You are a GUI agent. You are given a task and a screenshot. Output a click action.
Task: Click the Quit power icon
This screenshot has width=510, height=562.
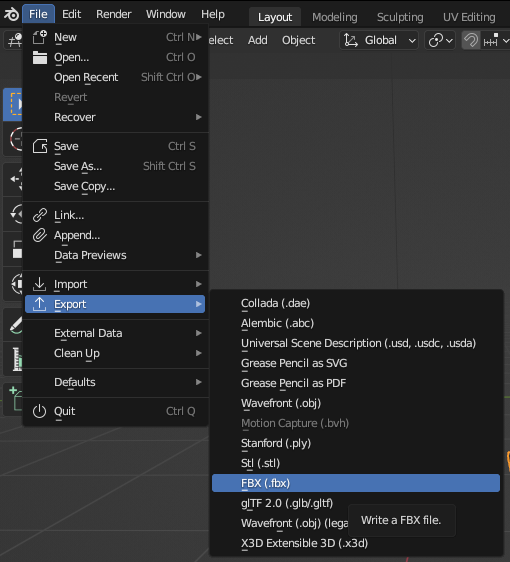pyautogui.click(x=39, y=411)
